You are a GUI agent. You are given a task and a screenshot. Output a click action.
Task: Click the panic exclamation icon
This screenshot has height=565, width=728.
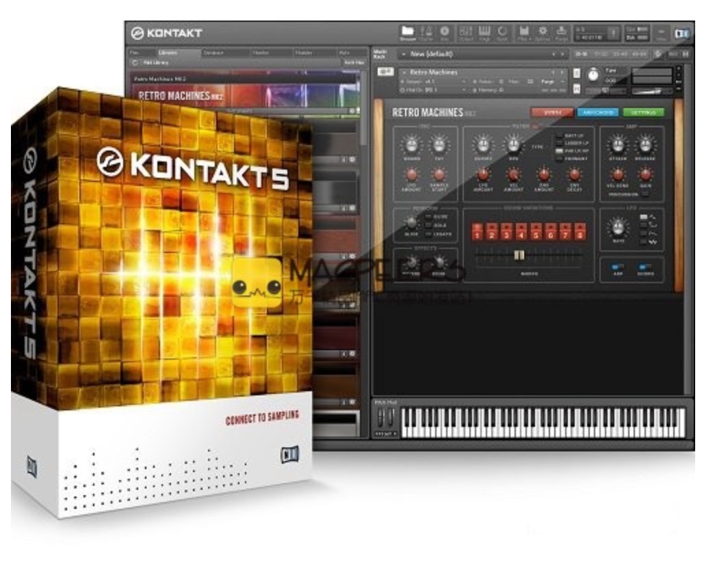click(x=613, y=34)
